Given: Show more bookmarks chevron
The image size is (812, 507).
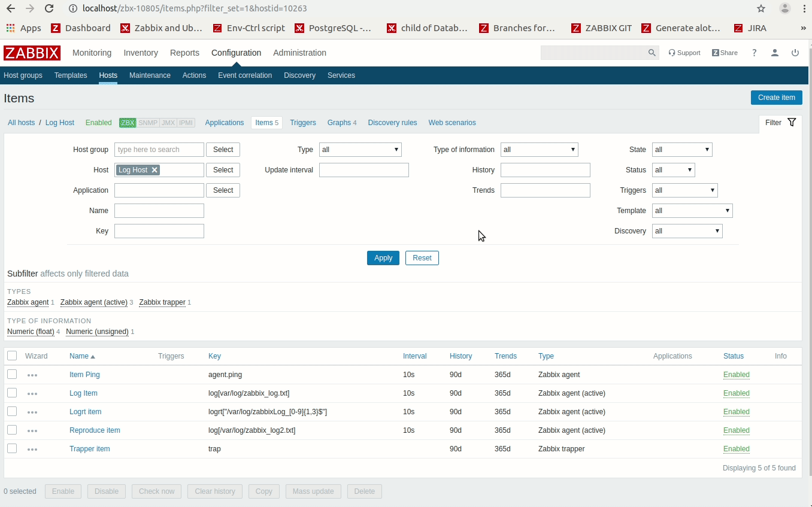Looking at the screenshot, I should [803, 28].
